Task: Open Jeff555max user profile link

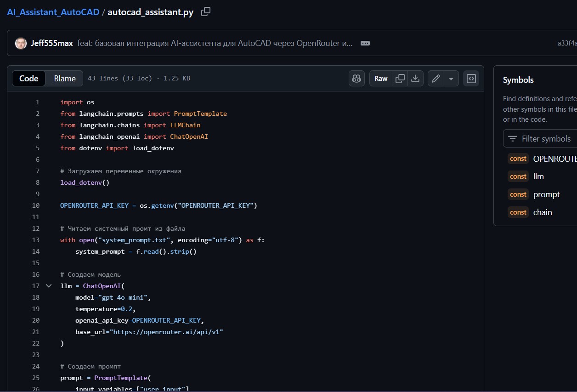Action: [x=51, y=43]
